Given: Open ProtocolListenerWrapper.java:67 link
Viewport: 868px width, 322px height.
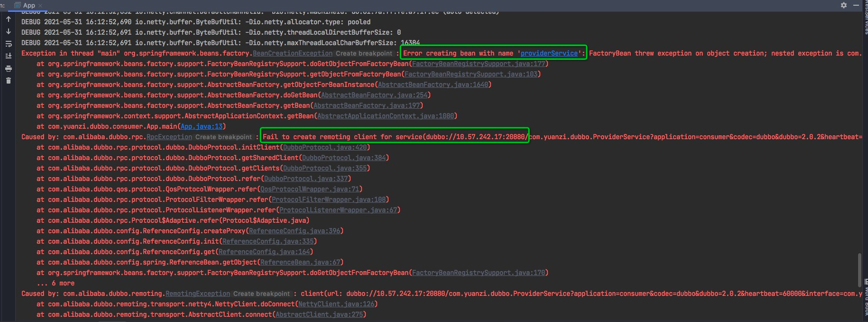Looking at the screenshot, I should tap(338, 210).
